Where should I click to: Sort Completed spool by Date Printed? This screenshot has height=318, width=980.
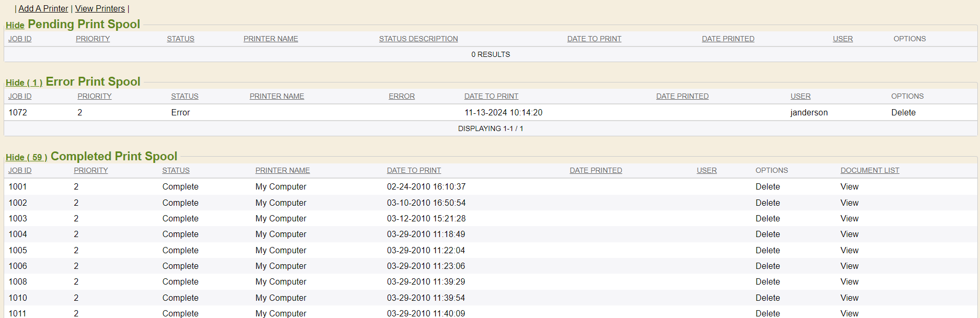(596, 170)
